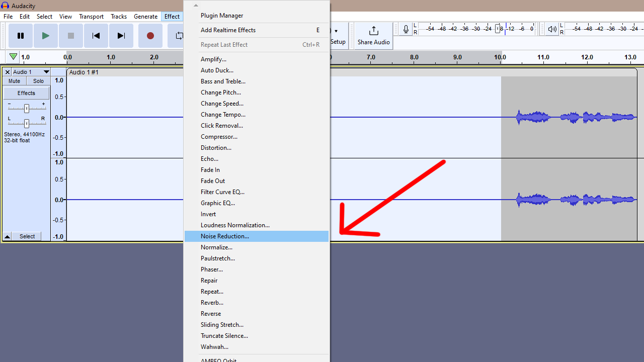Open the View menu

65,17
